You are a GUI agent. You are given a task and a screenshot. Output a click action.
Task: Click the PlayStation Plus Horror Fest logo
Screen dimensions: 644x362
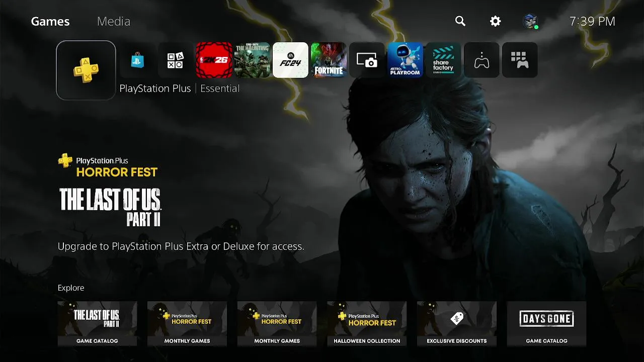pos(108,166)
